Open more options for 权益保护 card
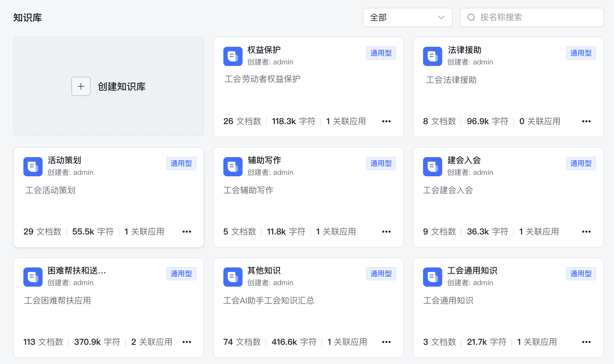This screenshot has width=614, height=364. tap(386, 121)
